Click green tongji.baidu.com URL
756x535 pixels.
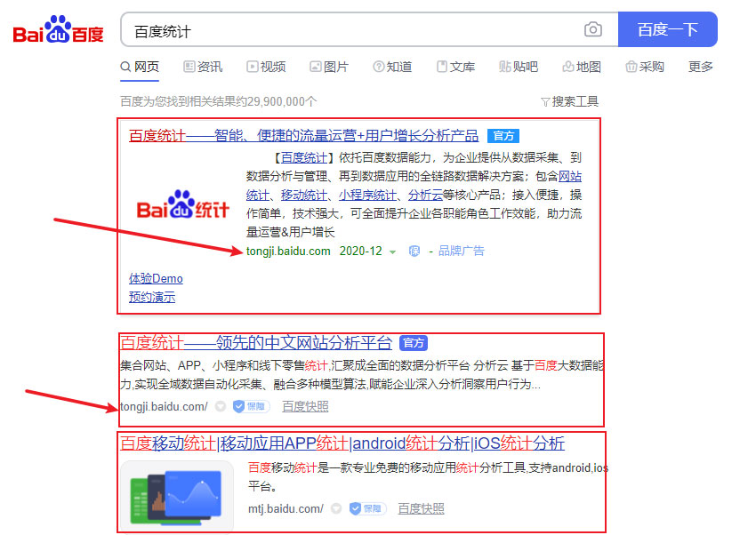(x=288, y=252)
